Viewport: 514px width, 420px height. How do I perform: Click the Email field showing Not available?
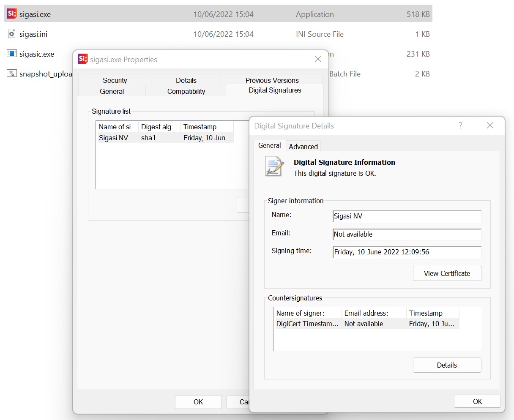[x=407, y=234]
